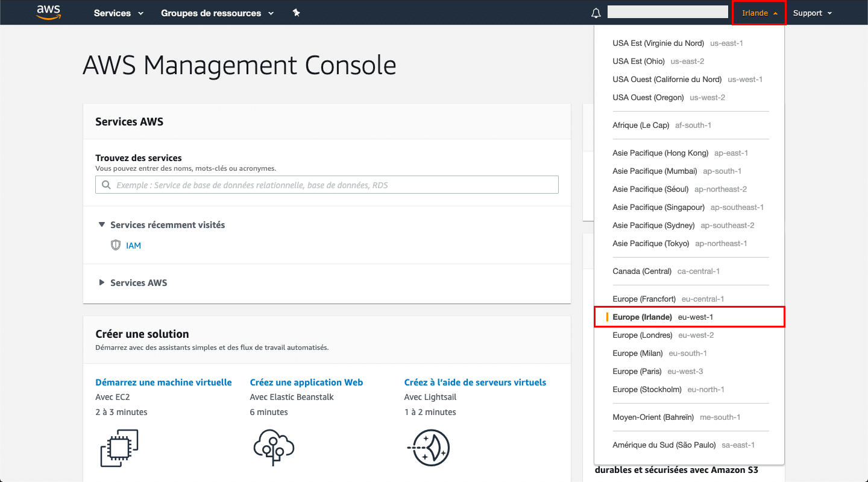
Task: Click the Créer une solution heading
Action: pos(142,334)
